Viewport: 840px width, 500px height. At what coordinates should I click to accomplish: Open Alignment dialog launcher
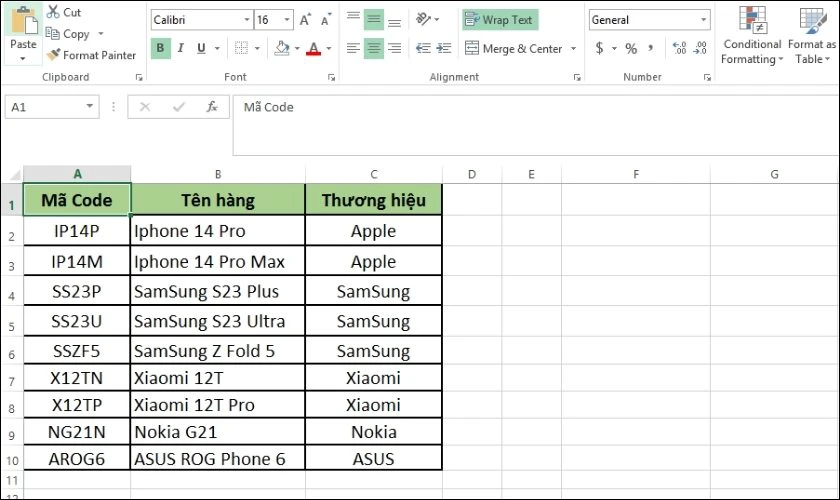[577, 78]
